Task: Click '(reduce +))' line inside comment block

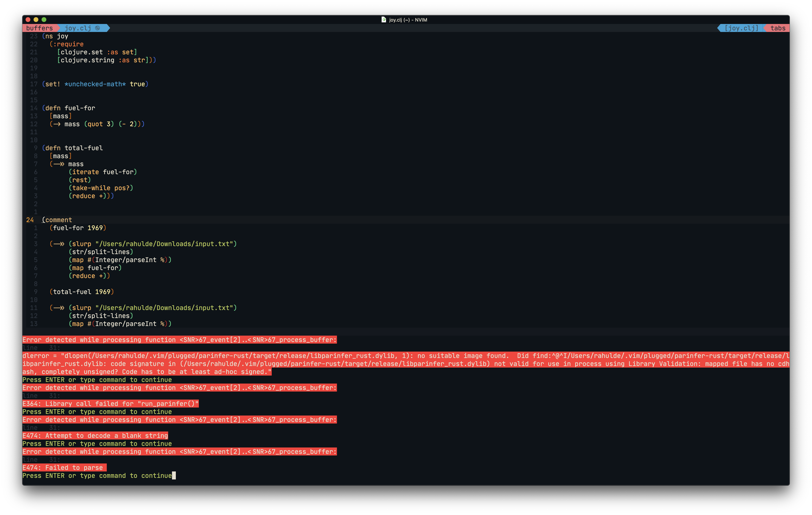Action: tap(89, 276)
